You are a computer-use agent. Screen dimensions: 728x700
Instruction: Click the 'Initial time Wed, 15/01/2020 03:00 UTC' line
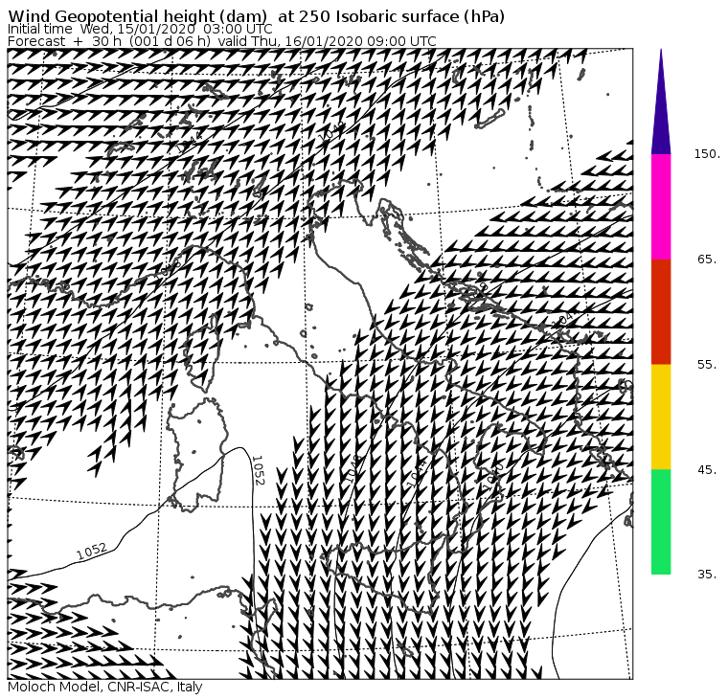point(140,29)
